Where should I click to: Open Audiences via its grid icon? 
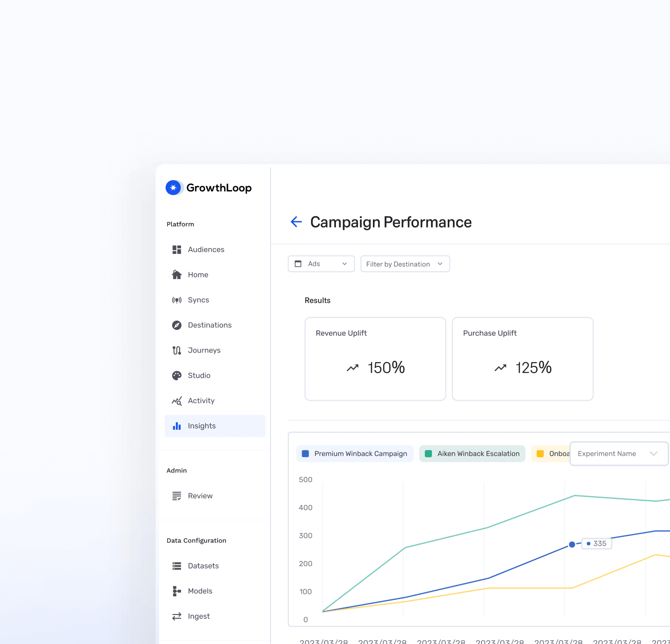pyautogui.click(x=176, y=249)
